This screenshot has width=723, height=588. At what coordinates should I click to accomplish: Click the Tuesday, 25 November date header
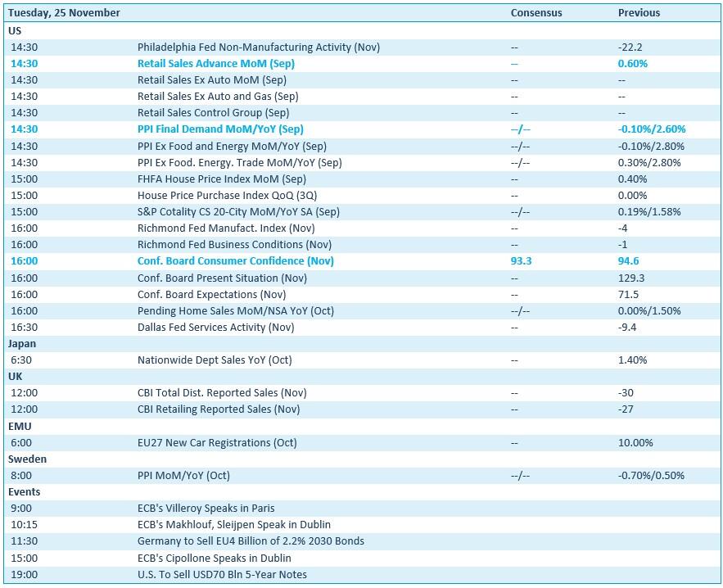tap(64, 13)
